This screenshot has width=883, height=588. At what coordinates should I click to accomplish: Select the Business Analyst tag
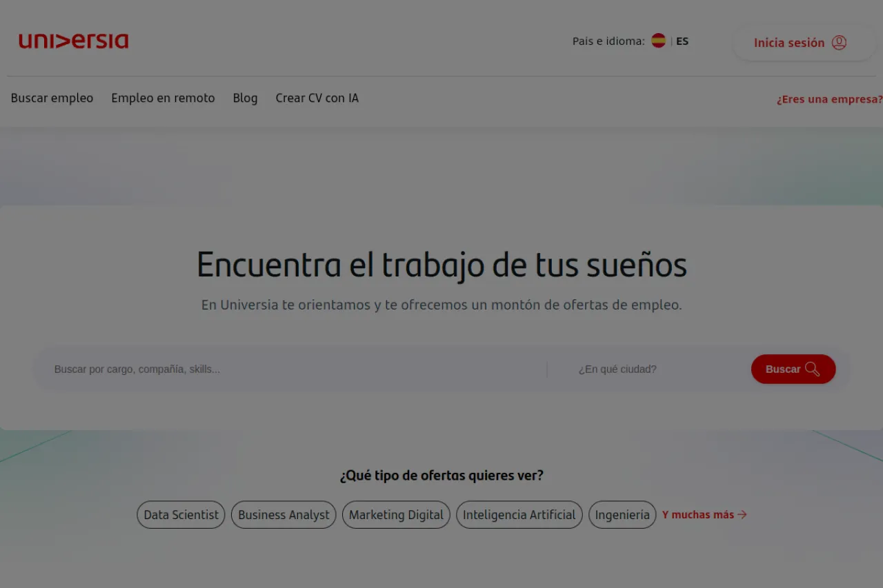pyautogui.click(x=284, y=515)
